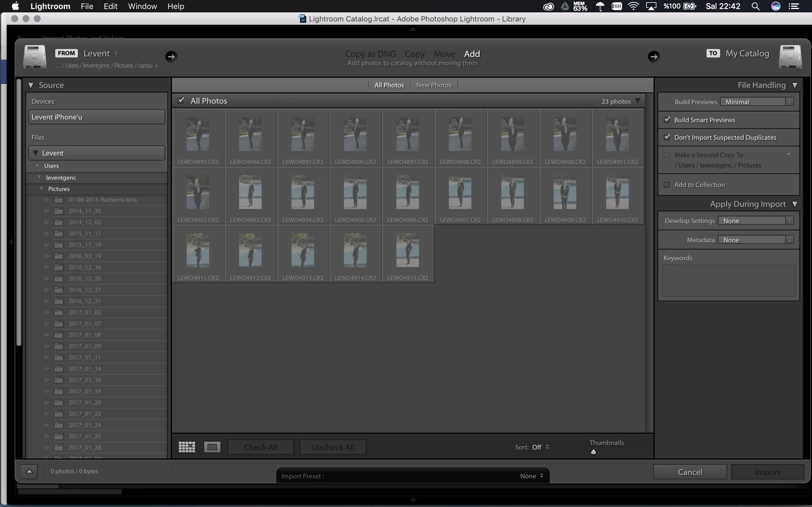Viewport: 812px width, 507px height.
Task: Enable Add to Collection option
Action: point(667,185)
